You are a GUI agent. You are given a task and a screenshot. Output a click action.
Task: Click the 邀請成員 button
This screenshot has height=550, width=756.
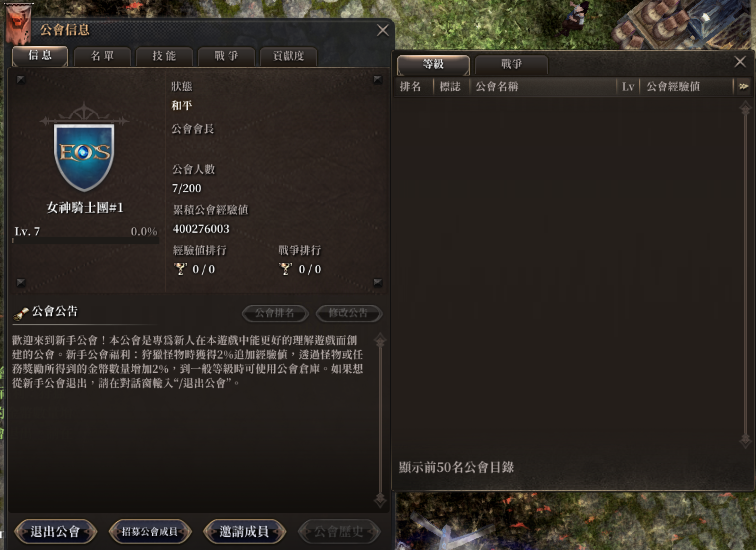[244, 532]
